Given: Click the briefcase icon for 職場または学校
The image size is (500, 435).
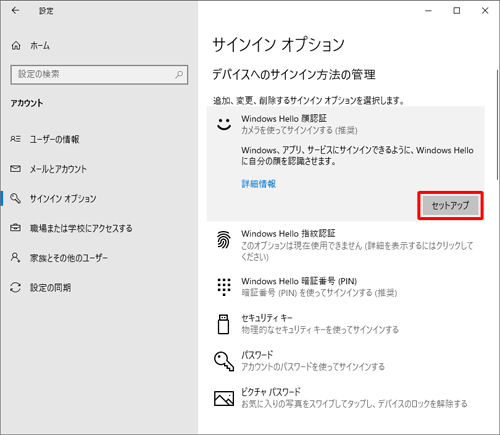Looking at the screenshot, I should [x=15, y=228].
